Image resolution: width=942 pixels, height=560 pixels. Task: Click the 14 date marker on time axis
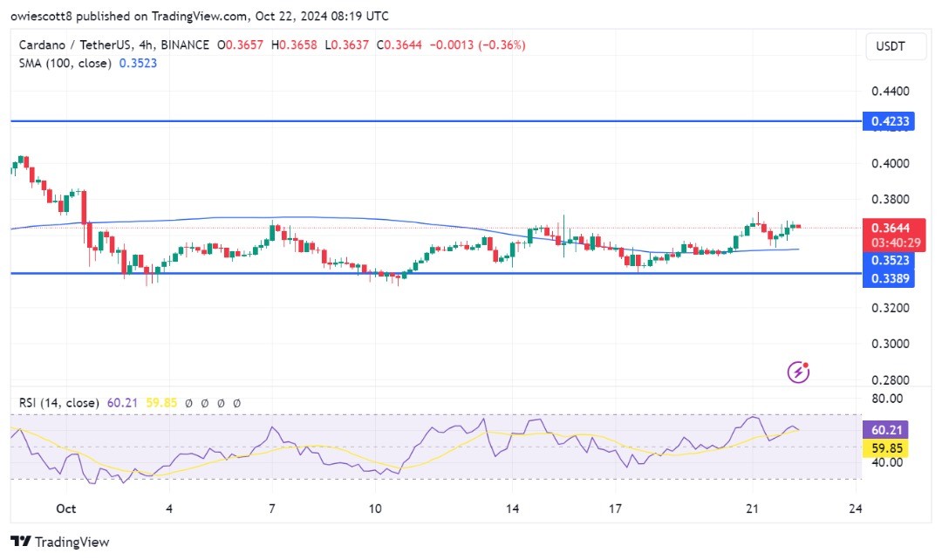[x=512, y=509]
